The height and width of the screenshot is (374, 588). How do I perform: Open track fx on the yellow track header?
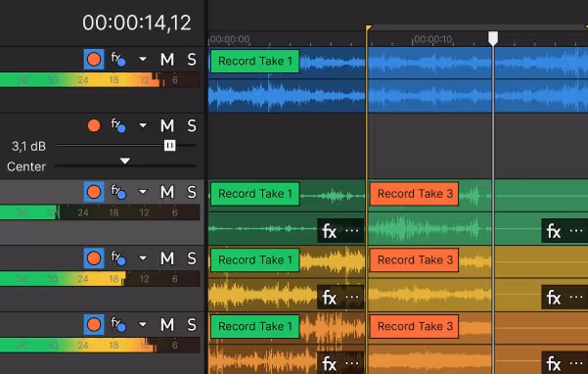[118, 258]
